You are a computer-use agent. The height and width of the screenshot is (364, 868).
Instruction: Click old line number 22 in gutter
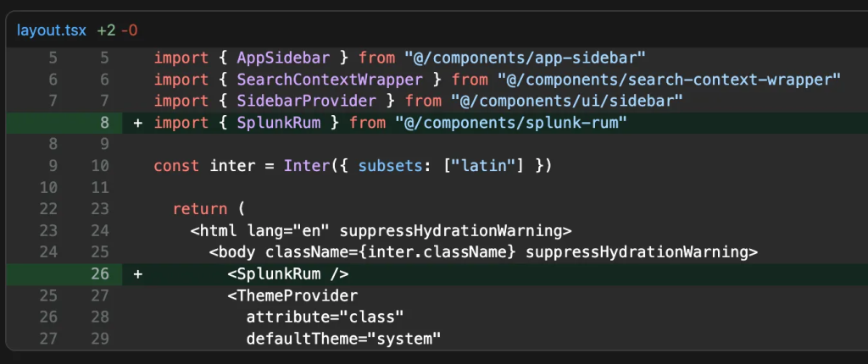[x=48, y=209]
